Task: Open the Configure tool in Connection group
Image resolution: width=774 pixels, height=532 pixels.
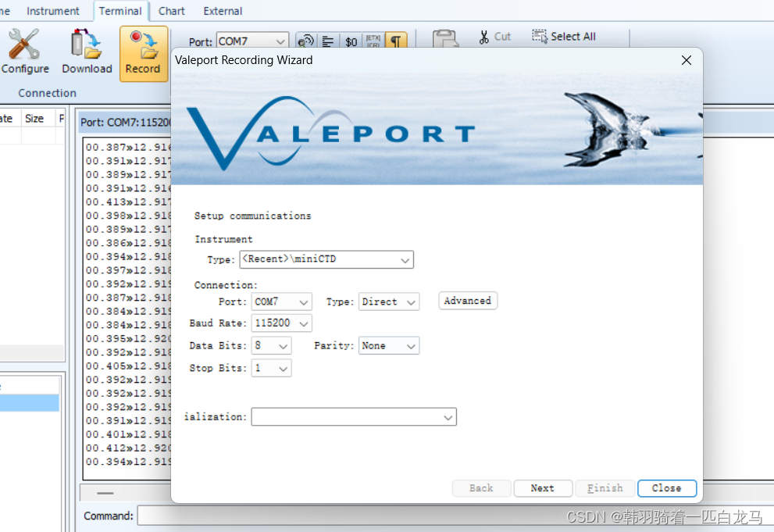Action: pyautogui.click(x=25, y=52)
